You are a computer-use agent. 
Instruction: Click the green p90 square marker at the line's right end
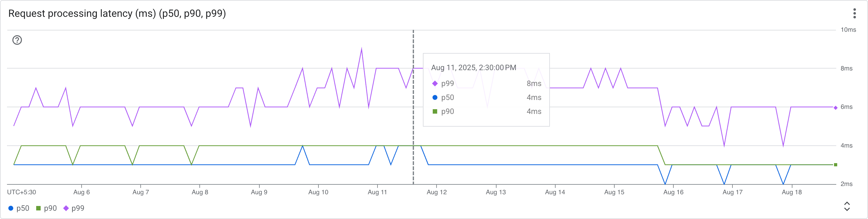tap(835, 165)
